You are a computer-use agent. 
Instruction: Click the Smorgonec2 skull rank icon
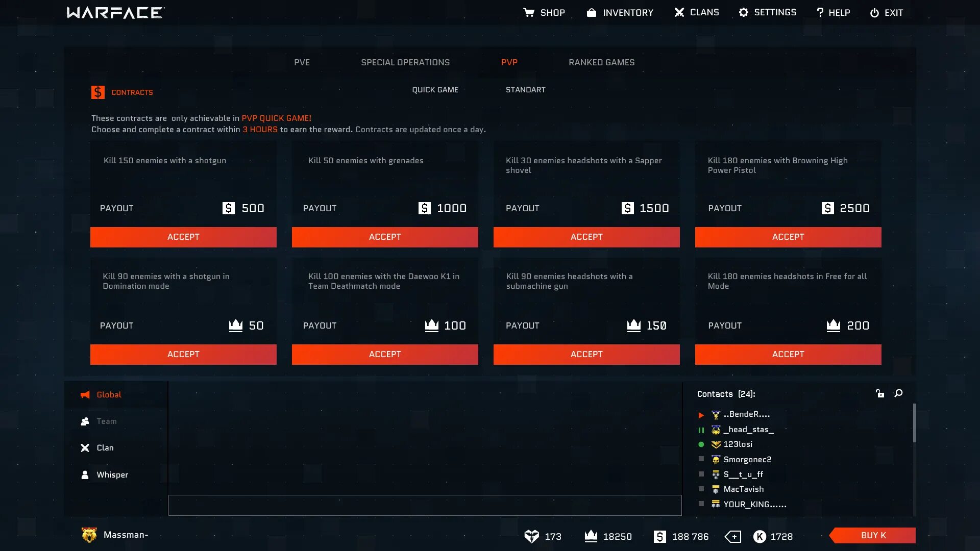[x=716, y=460]
